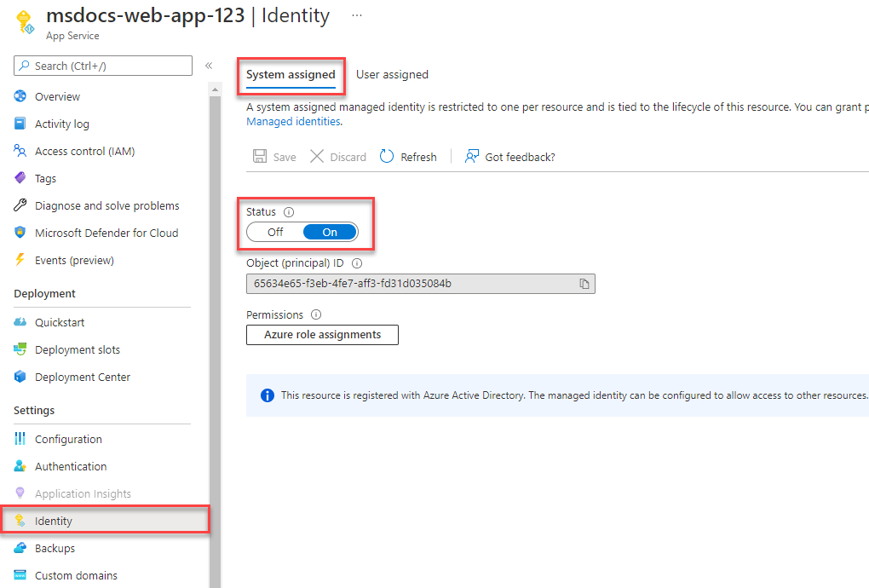Follow the Managed identities link
Image resolution: width=869 pixels, height=588 pixels.
(293, 121)
